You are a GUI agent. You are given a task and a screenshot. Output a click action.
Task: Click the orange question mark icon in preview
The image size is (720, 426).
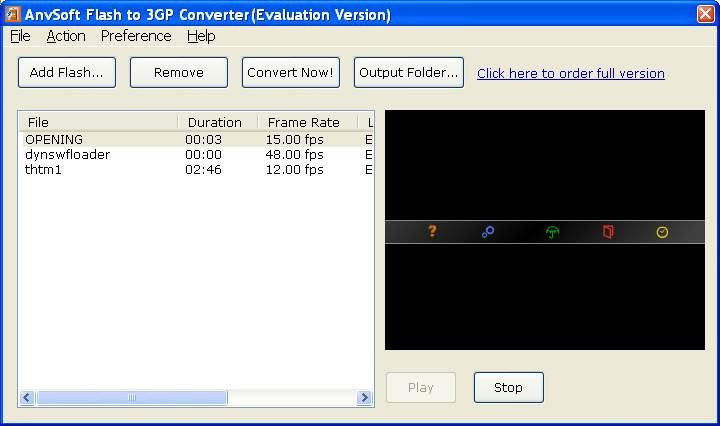click(432, 231)
